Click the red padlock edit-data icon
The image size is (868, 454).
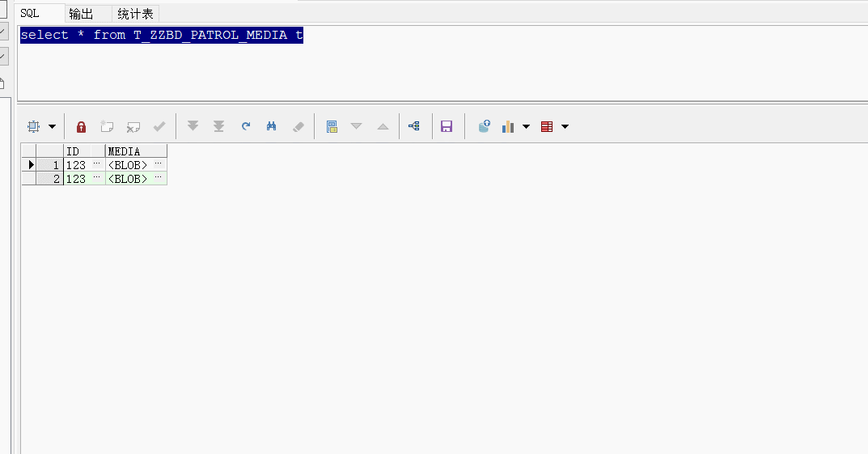pos(81,127)
